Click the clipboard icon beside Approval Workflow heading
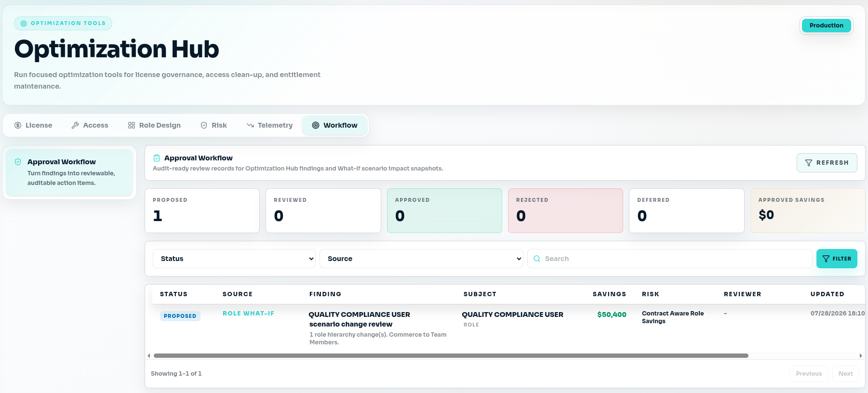This screenshot has width=868, height=393. [157, 158]
